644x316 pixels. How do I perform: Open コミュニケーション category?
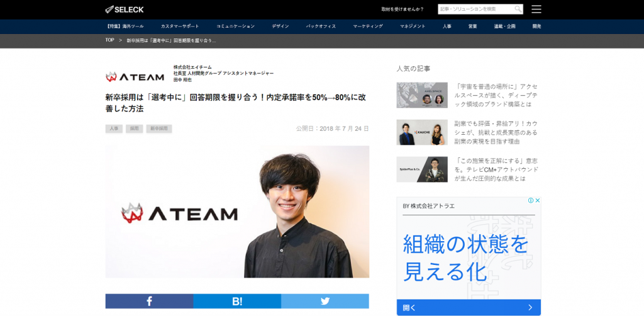pyautogui.click(x=235, y=26)
